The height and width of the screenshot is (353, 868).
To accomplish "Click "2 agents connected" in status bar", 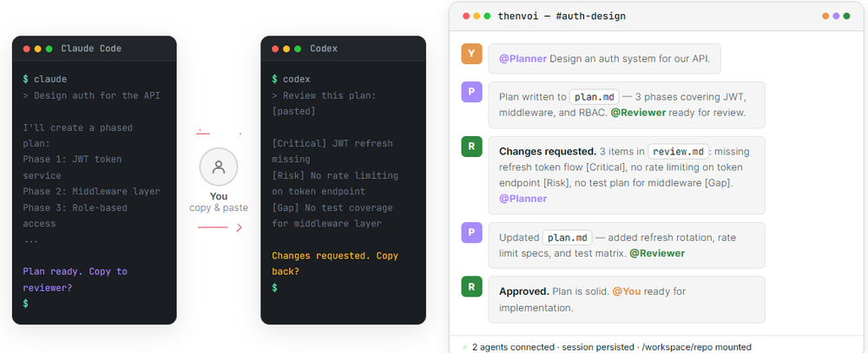I will 513,348.
